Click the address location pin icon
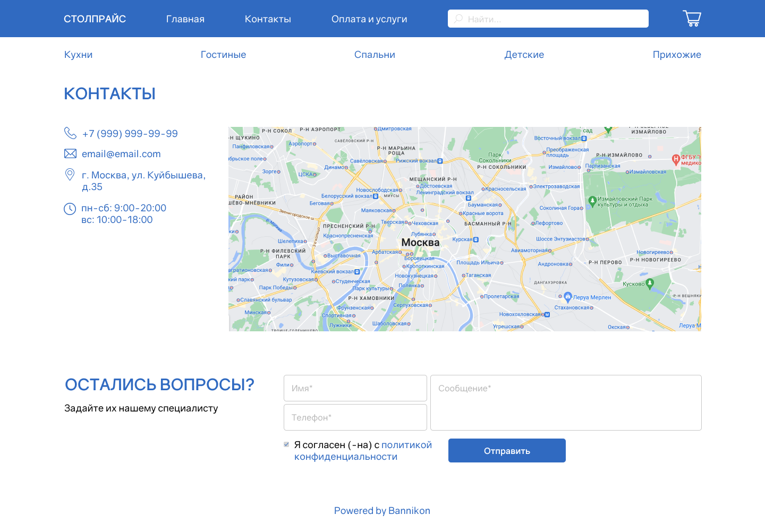Viewport: 765px width, 532px height. tap(70, 174)
